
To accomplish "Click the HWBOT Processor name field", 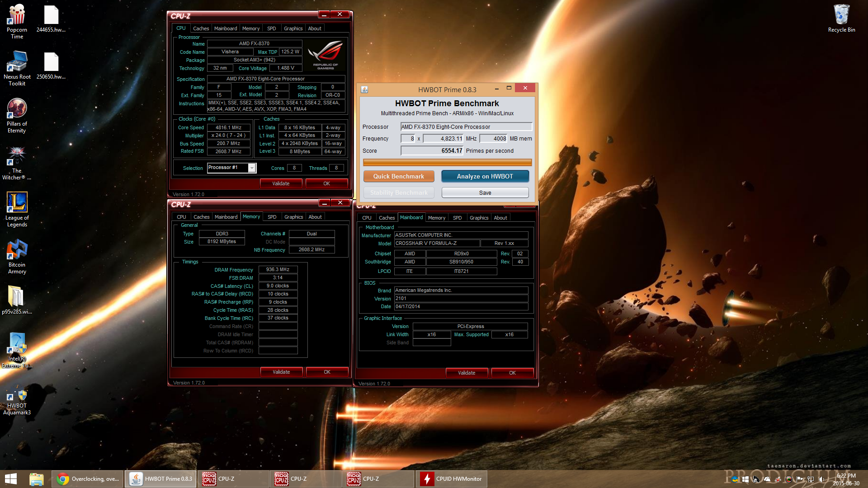I will point(466,127).
